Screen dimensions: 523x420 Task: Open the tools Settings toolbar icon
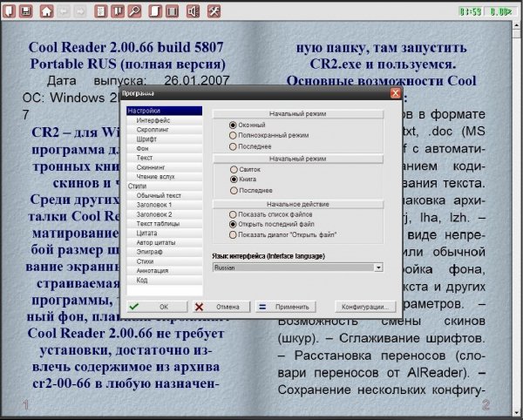pos(214,11)
